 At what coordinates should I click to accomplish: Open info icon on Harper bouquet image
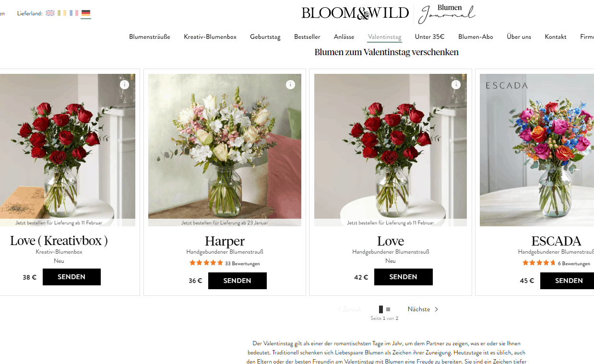pos(290,84)
